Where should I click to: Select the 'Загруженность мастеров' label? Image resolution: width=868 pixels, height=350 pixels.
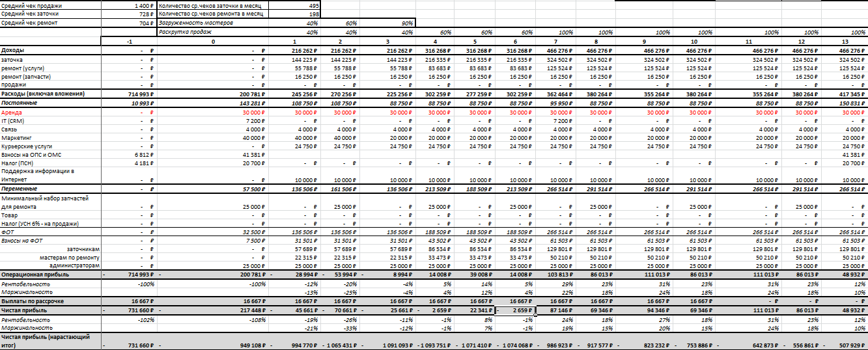(x=212, y=23)
